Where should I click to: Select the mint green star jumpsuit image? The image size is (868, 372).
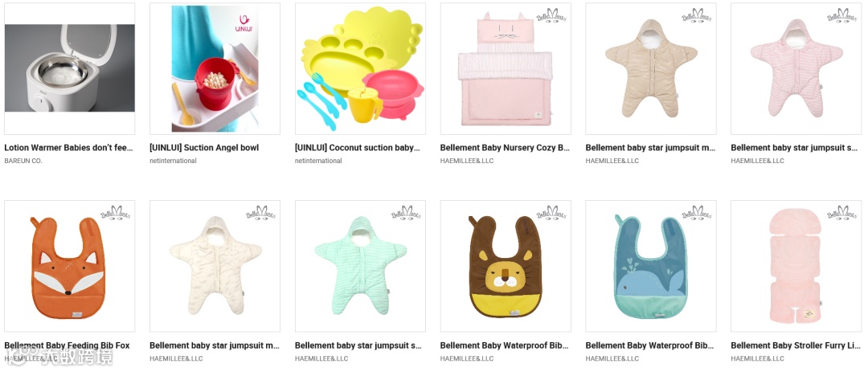tap(360, 266)
